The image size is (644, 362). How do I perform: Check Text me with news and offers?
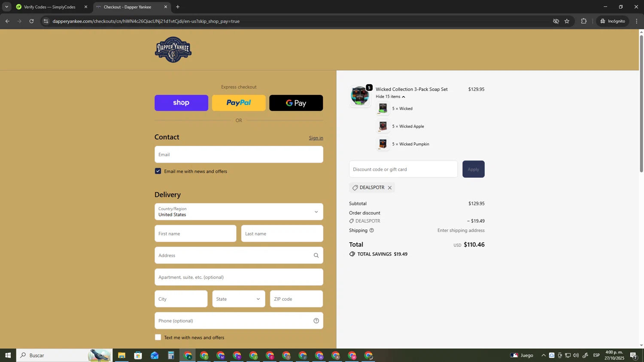tap(158, 338)
